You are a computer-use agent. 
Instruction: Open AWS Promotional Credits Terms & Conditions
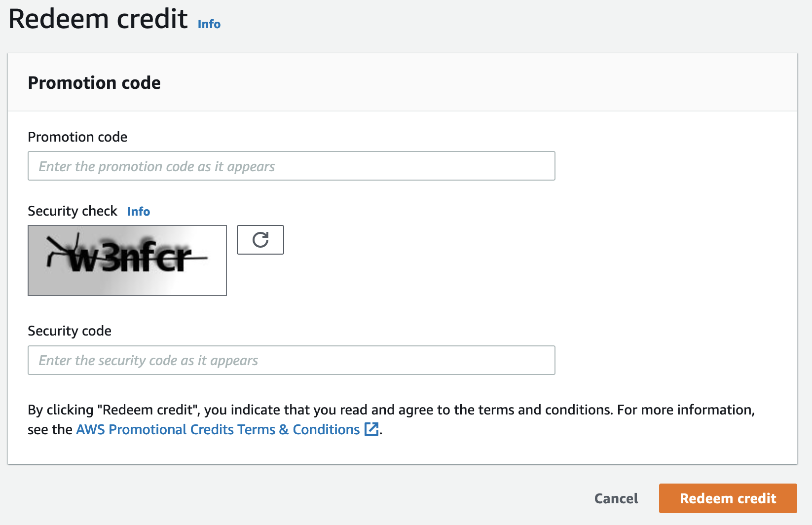point(218,429)
